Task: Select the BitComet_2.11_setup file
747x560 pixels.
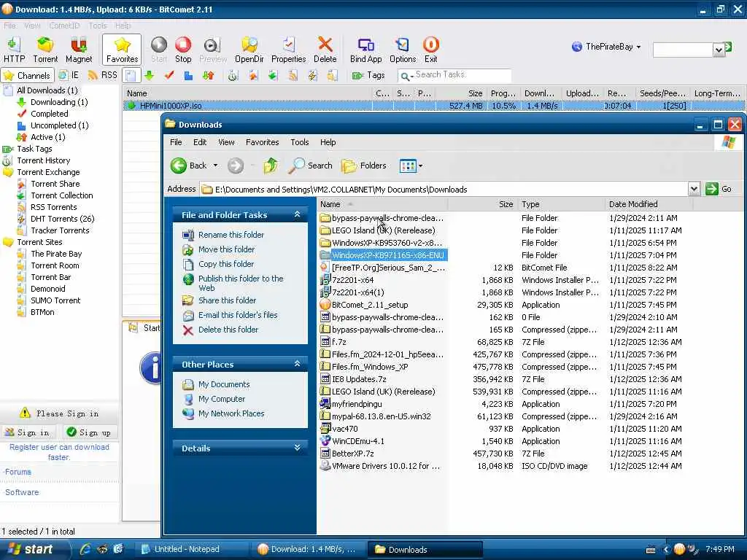Action: (370, 306)
